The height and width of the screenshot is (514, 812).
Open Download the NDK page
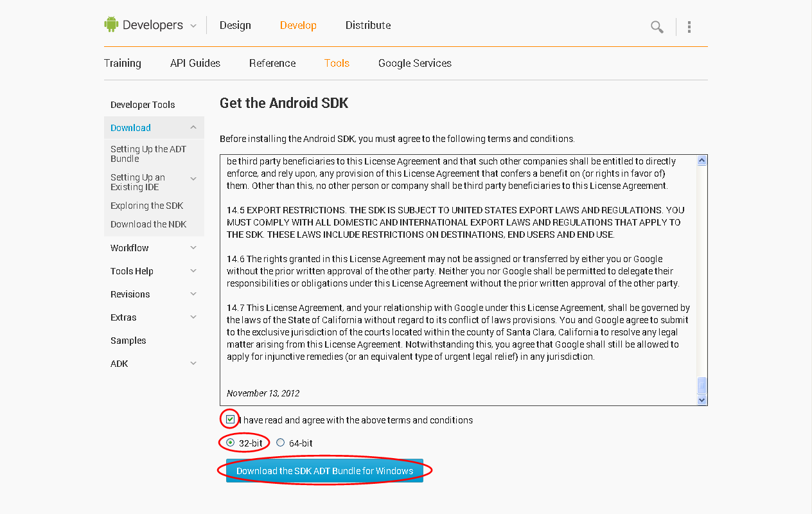148,224
